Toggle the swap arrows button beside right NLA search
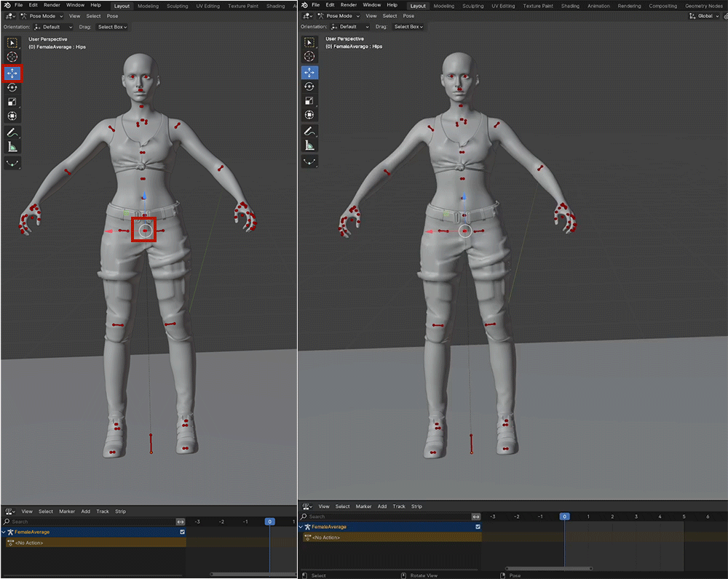Image resolution: width=728 pixels, height=579 pixels. pos(476,516)
